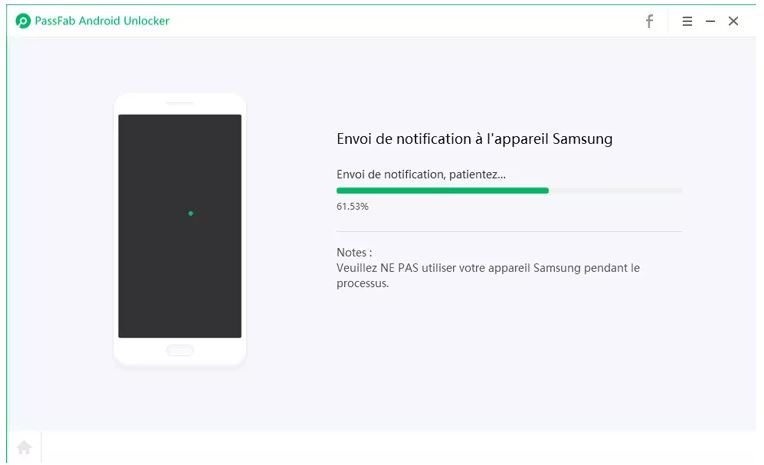Click the 'Envoi de notification, patientez...' status text
764x465 pixels.
coord(421,174)
